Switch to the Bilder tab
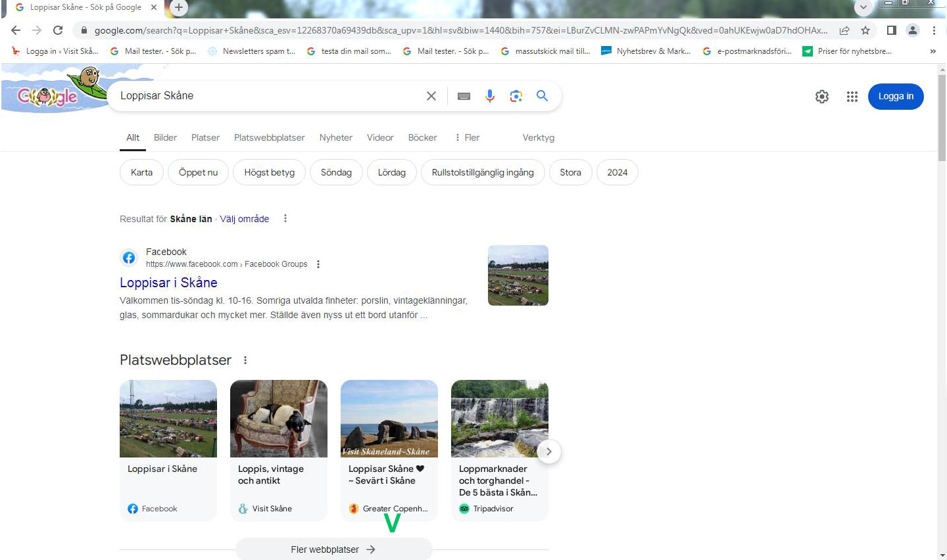This screenshot has width=947, height=560. tap(165, 138)
